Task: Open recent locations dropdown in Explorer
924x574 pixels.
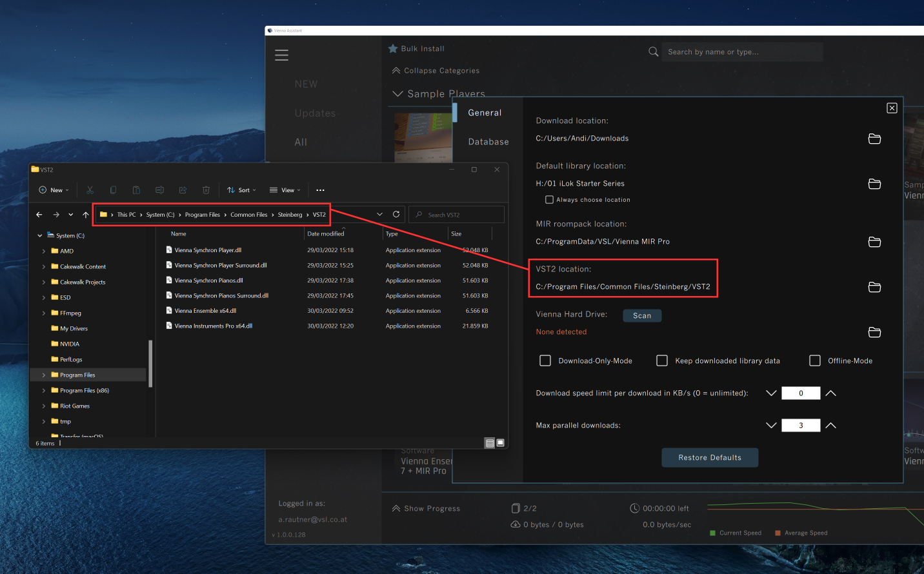Action: point(70,215)
